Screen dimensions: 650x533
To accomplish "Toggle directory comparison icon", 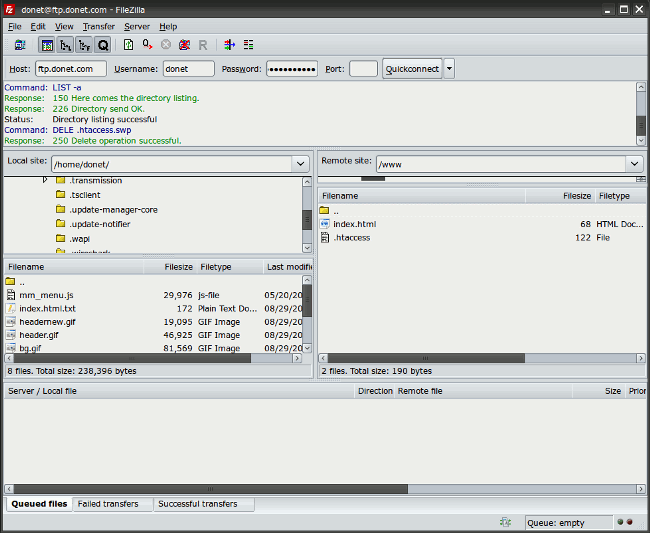I will [248, 45].
